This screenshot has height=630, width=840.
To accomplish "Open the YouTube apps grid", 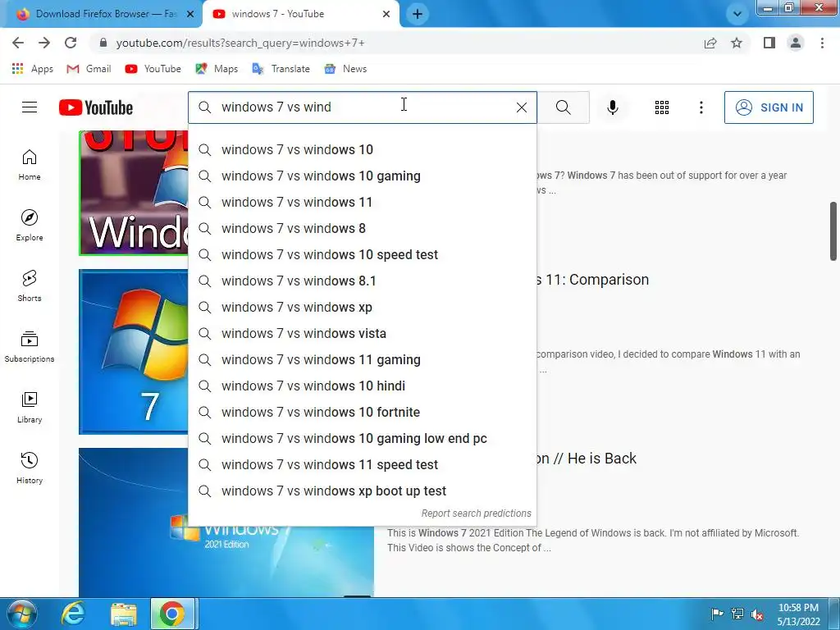I will [662, 107].
